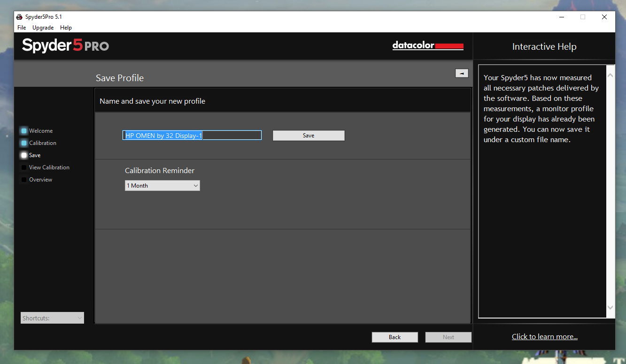Click the Save Profile heading text
Image resolution: width=626 pixels, height=364 pixels.
(120, 78)
